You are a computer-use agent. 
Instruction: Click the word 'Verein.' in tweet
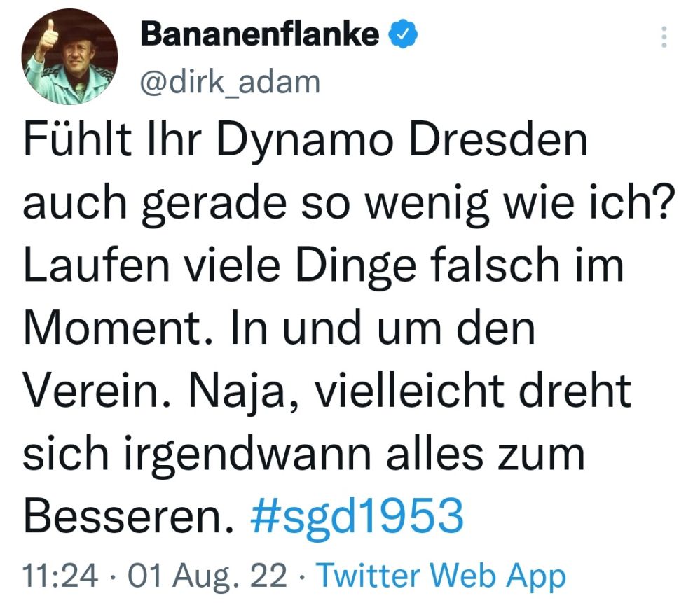(x=97, y=391)
